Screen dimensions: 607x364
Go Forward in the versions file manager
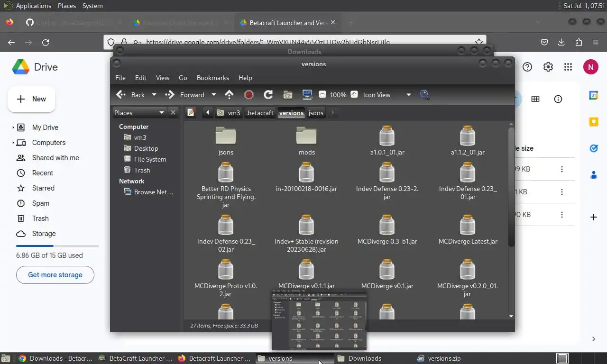tap(184, 95)
